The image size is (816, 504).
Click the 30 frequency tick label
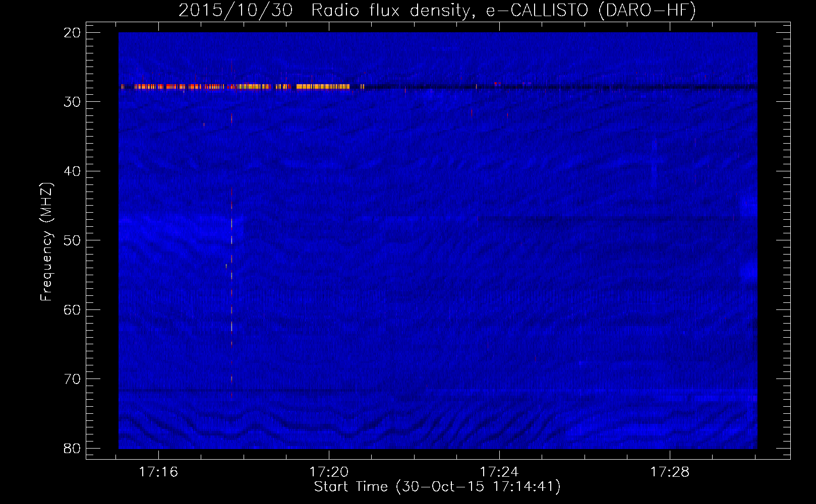[72, 102]
